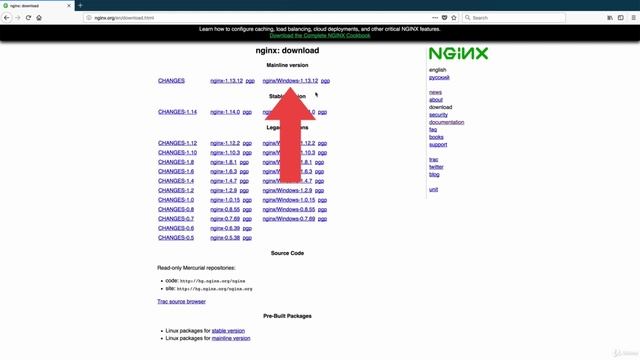This screenshot has width=640, height=360.
Task: Open the Trac source browser link
Action: click(x=181, y=302)
